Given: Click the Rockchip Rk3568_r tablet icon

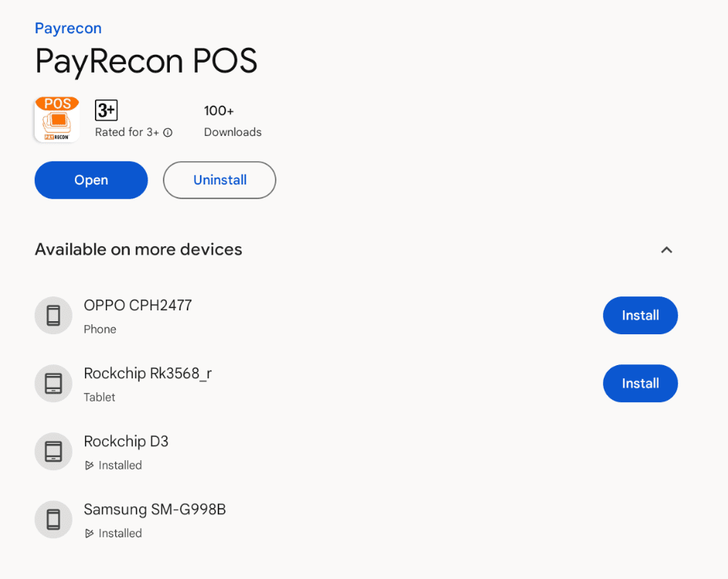Looking at the screenshot, I should coord(53,384).
